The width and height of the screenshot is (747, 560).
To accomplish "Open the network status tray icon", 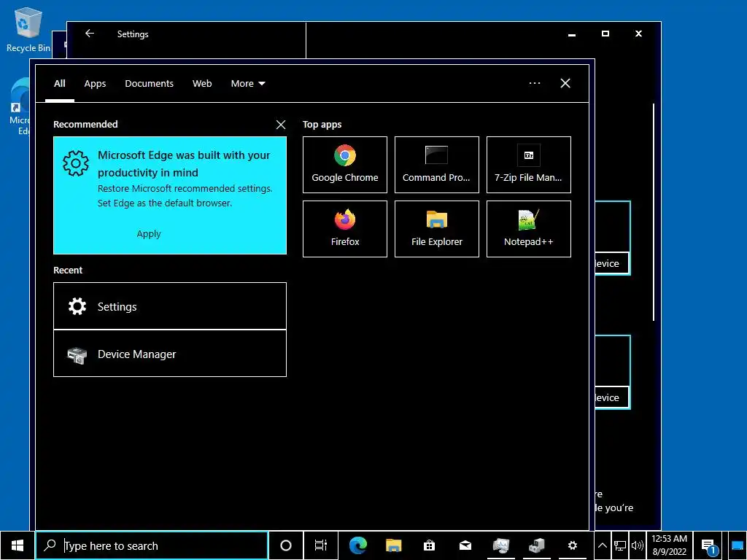I will tap(620, 545).
